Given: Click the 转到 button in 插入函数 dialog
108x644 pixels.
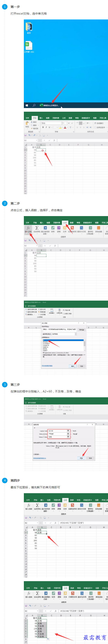Looking at the screenshot, I should point(82,329).
